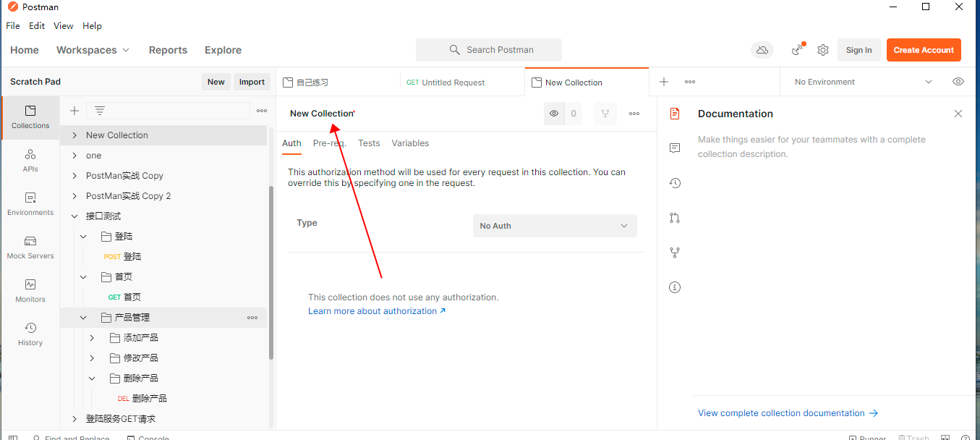Open the settings gear icon
The height and width of the screenshot is (440, 980).
tap(823, 50)
